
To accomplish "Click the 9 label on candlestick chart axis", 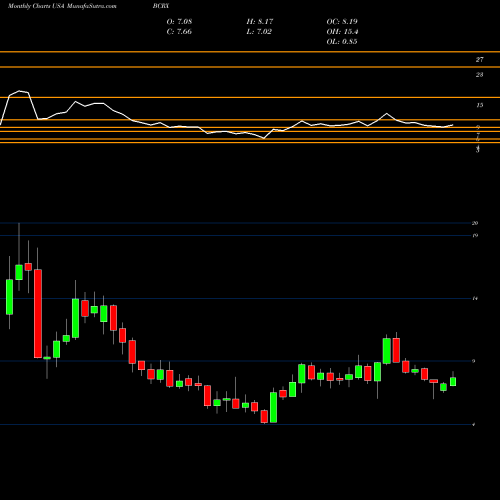I will click(x=474, y=361).
